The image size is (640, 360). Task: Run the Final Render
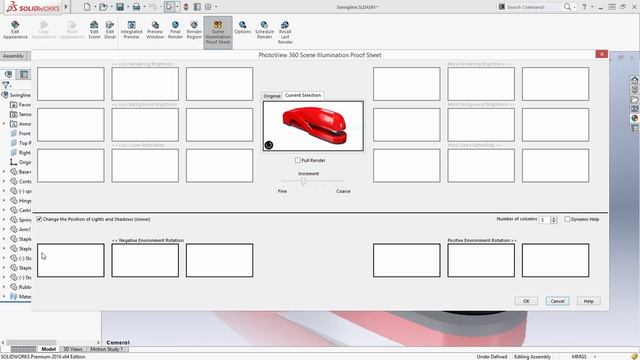point(175,29)
